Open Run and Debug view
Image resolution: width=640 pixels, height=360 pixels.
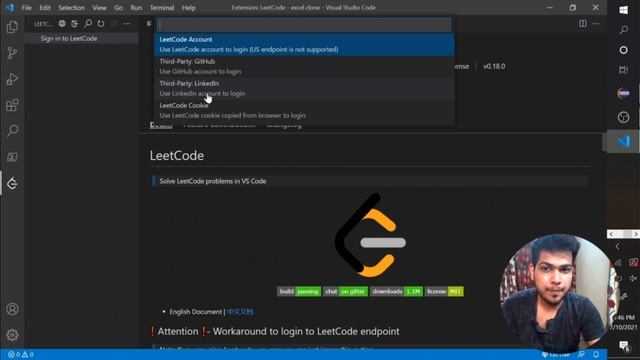click(x=12, y=79)
